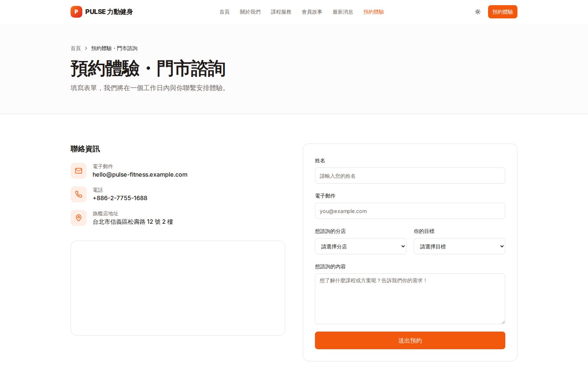Click the breadcrumb chevron separator
Screen dimensions: 588x368
86,48
